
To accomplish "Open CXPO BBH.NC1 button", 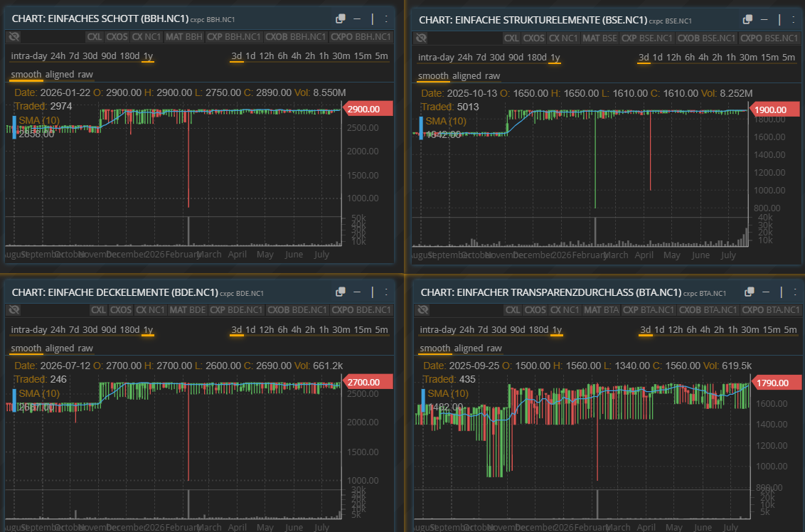I will [x=361, y=37].
